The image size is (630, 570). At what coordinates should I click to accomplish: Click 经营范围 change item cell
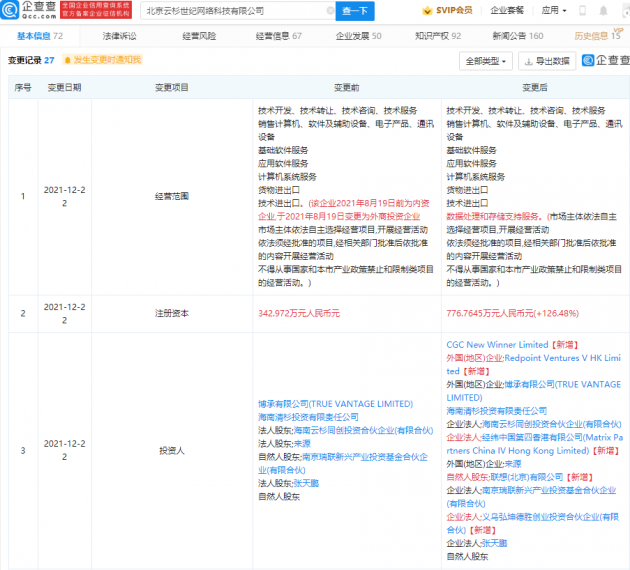(172, 196)
